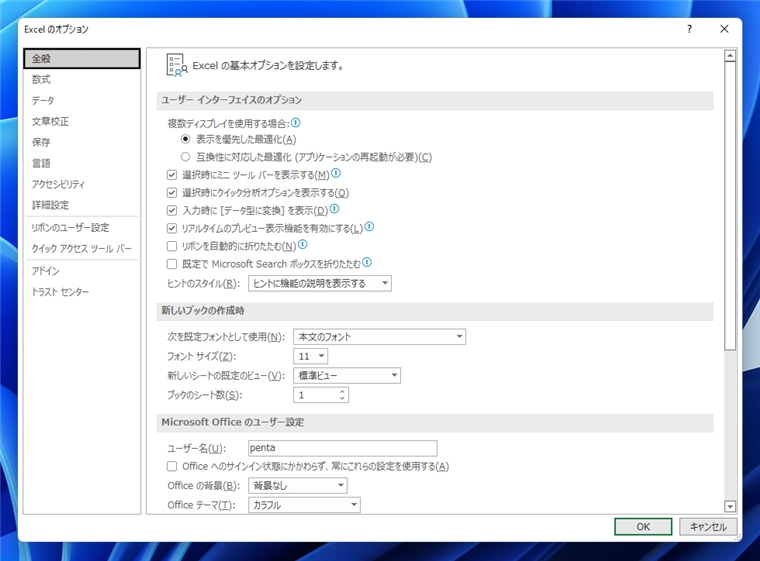760x561 pixels.
Task: Confirm with the OK button
Action: [643, 527]
